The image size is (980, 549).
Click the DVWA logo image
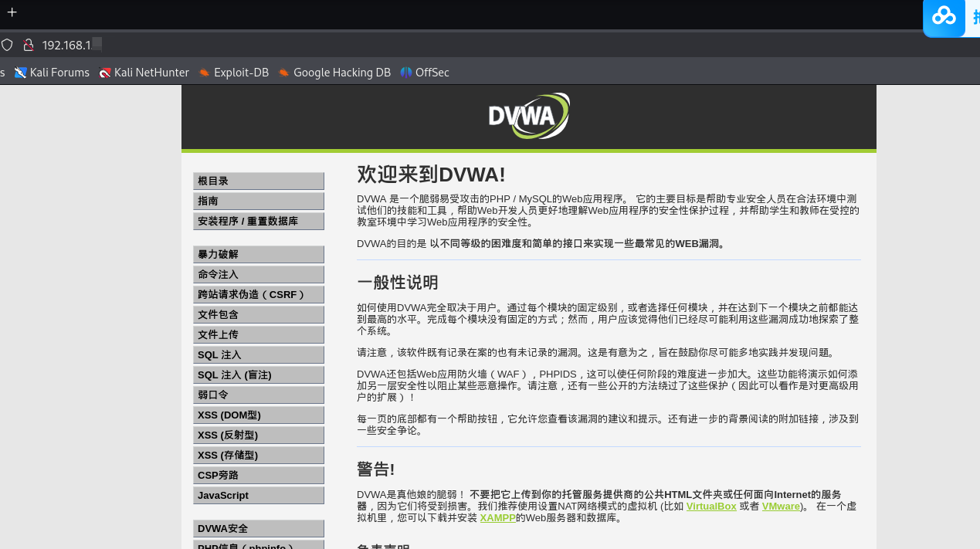529,115
